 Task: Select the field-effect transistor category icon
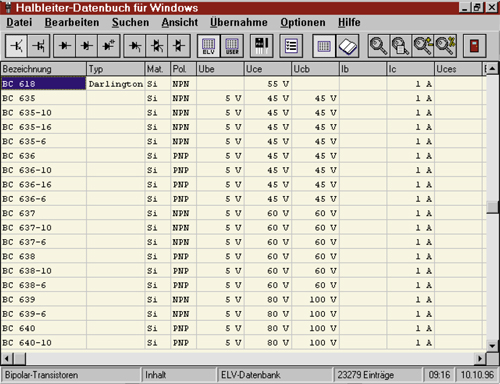[39, 46]
